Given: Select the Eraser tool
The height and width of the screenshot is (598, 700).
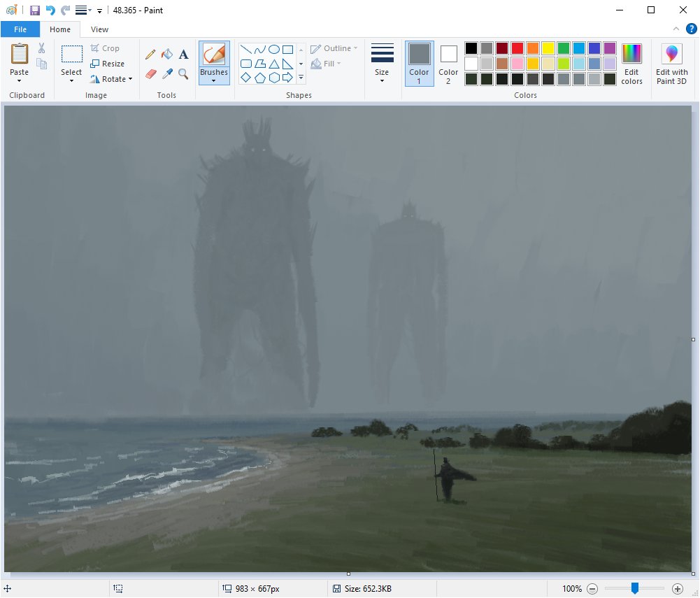Looking at the screenshot, I should 150,73.
